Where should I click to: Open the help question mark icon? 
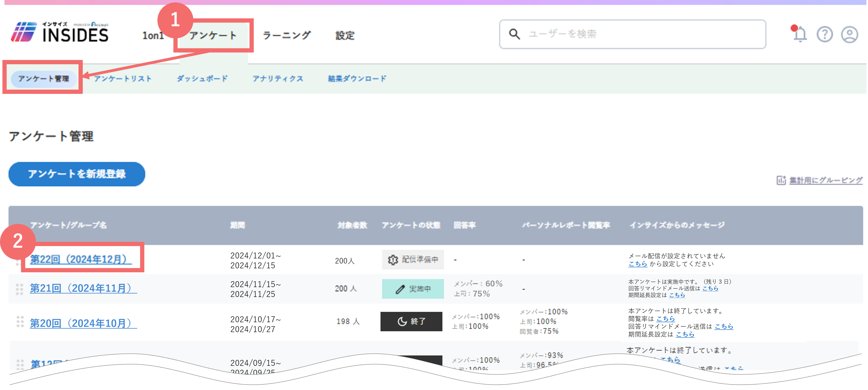point(825,34)
